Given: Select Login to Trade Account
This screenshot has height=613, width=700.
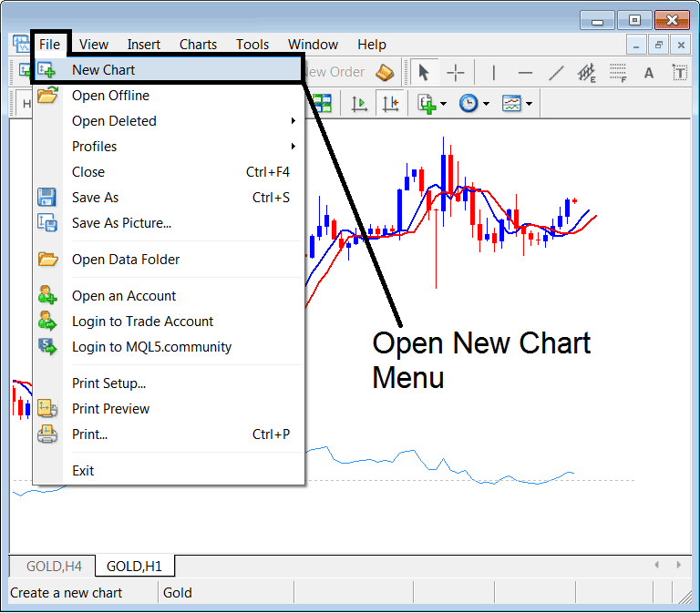Looking at the screenshot, I should 169,322.
